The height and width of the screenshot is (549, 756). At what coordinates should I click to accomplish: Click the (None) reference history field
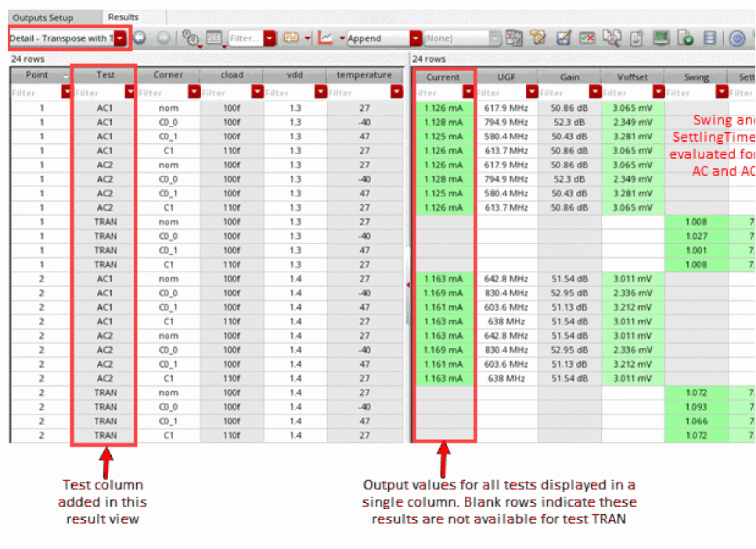pyautogui.click(x=456, y=38)
